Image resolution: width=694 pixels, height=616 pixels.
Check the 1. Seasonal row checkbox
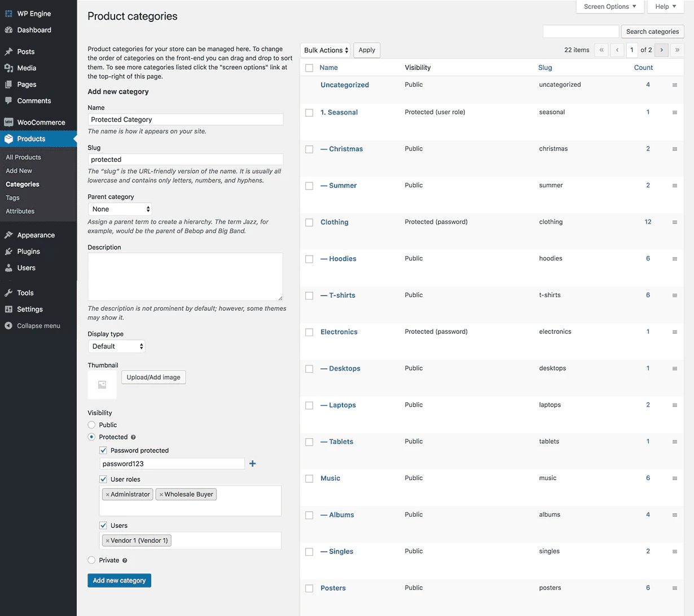[309, 112]
